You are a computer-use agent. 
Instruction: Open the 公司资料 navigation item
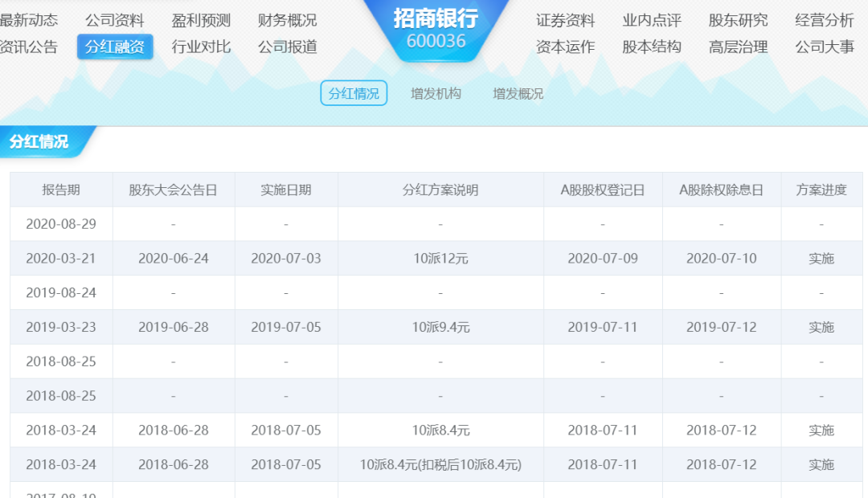tap(115, 20)
